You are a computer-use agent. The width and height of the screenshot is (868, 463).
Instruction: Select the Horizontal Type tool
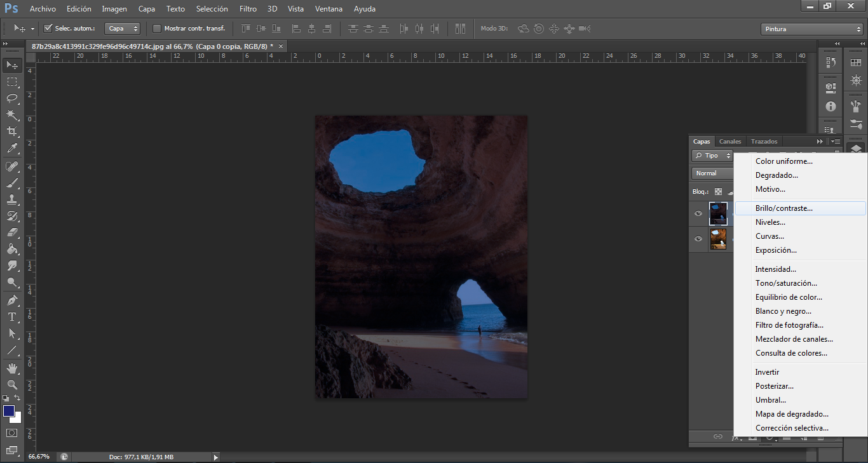[x=12, y=317]
